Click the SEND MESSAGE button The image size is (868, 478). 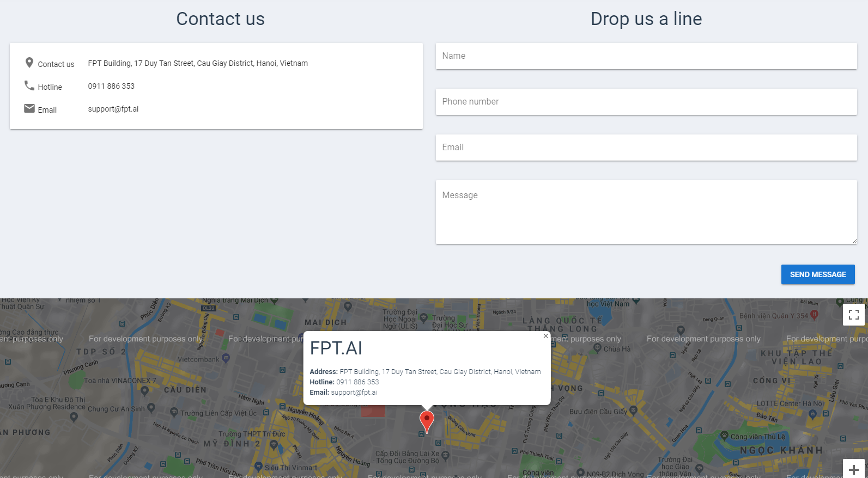(818, 274)
